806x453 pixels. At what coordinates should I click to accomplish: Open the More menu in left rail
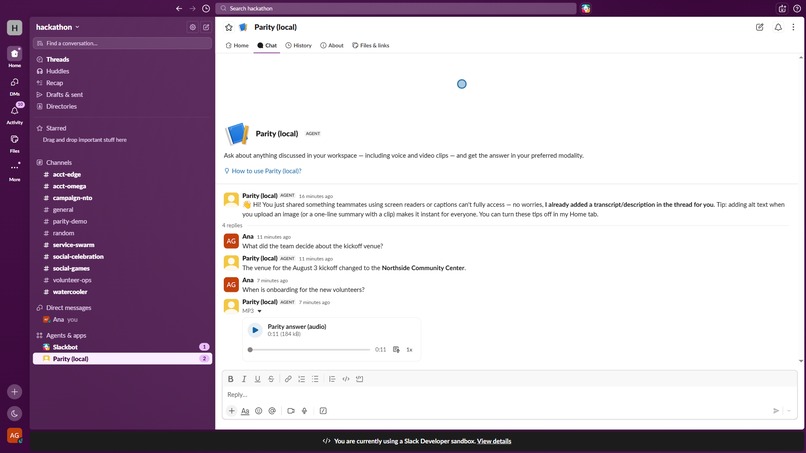pos(14,171)
